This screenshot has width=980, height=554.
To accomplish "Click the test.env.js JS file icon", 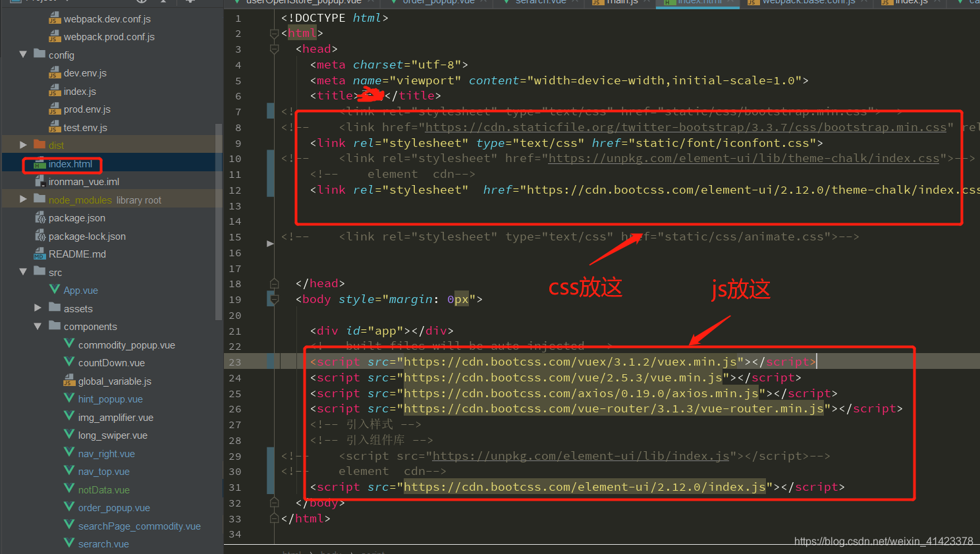I will click(55, 127).
